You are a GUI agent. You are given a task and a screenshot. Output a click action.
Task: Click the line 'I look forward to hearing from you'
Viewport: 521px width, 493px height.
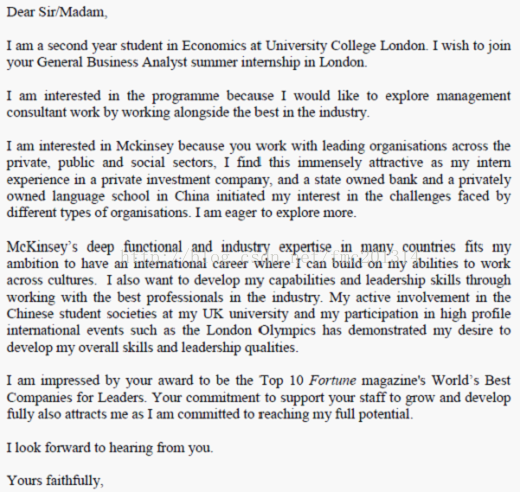pyautogui.click(x=110, y=448)
